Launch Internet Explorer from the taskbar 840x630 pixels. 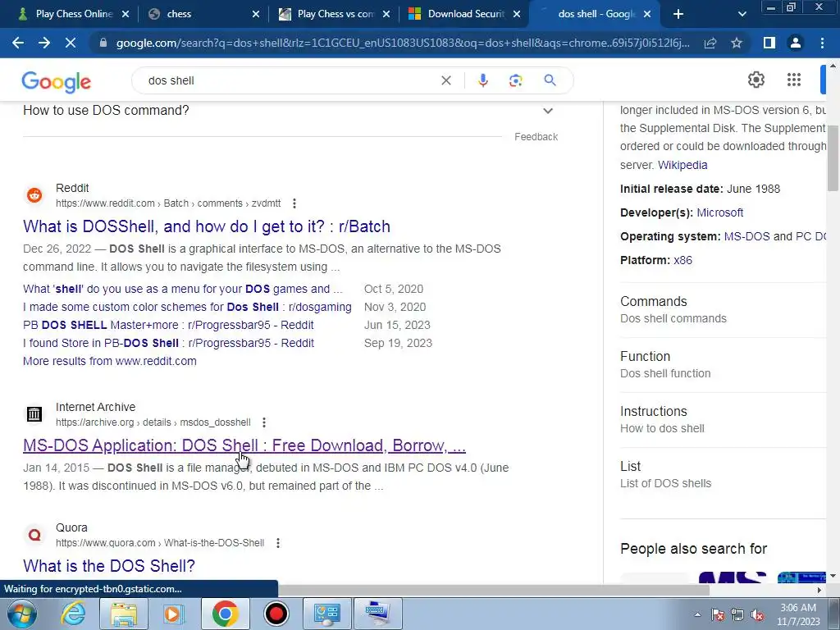tap(73, 614)
